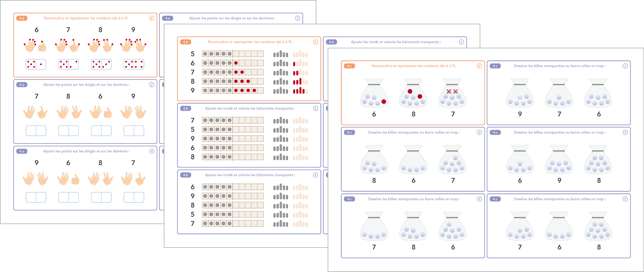
Task: Click the circled 2 on the 4.c sheet
Action: pyautogui.click(x=479, y=133)
